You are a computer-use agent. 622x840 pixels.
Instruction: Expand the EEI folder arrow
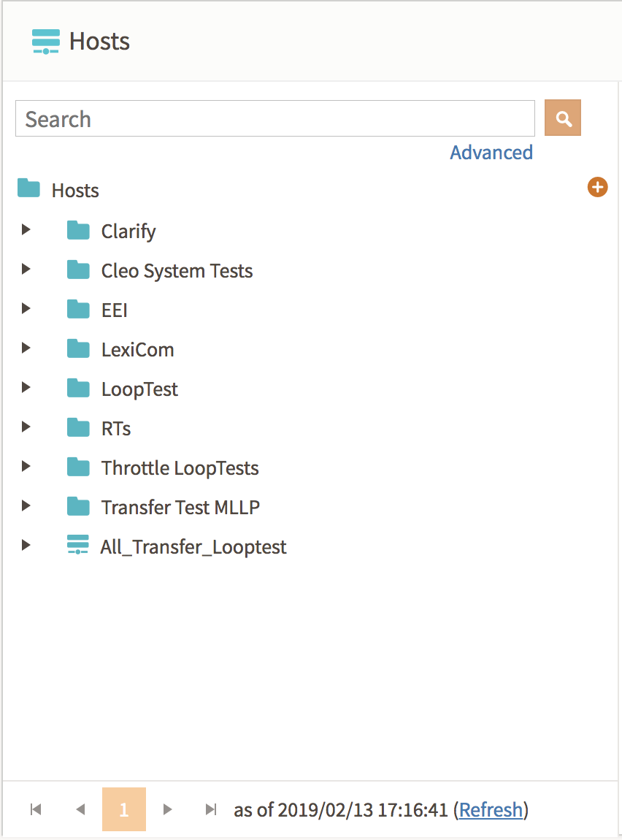(x=26, y=308)
